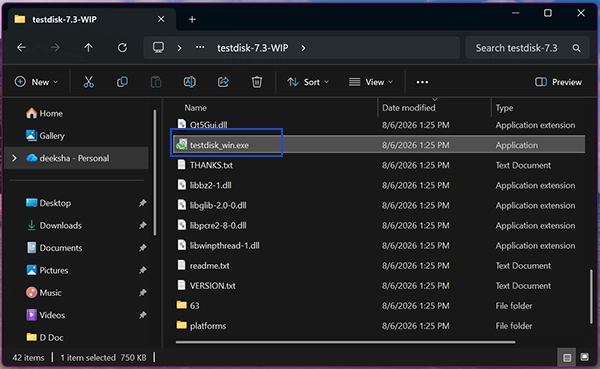Open the address bar ellipsis for hidden folders

(x=200, y=47)
